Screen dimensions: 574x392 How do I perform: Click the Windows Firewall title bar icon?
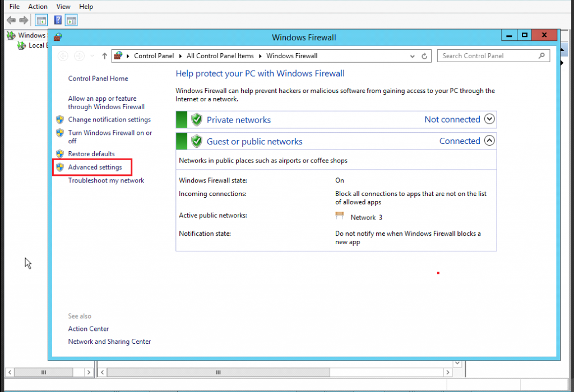[58, 38]
